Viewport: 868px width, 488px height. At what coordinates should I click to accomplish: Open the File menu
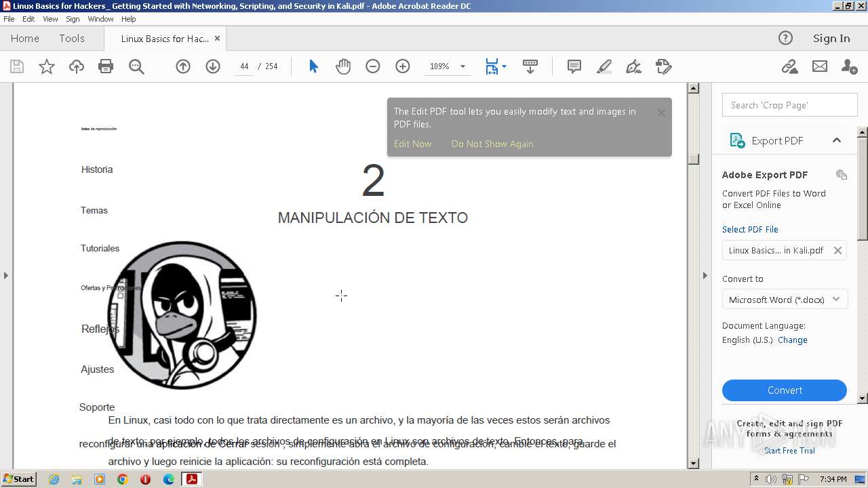(x=9, y=19)
